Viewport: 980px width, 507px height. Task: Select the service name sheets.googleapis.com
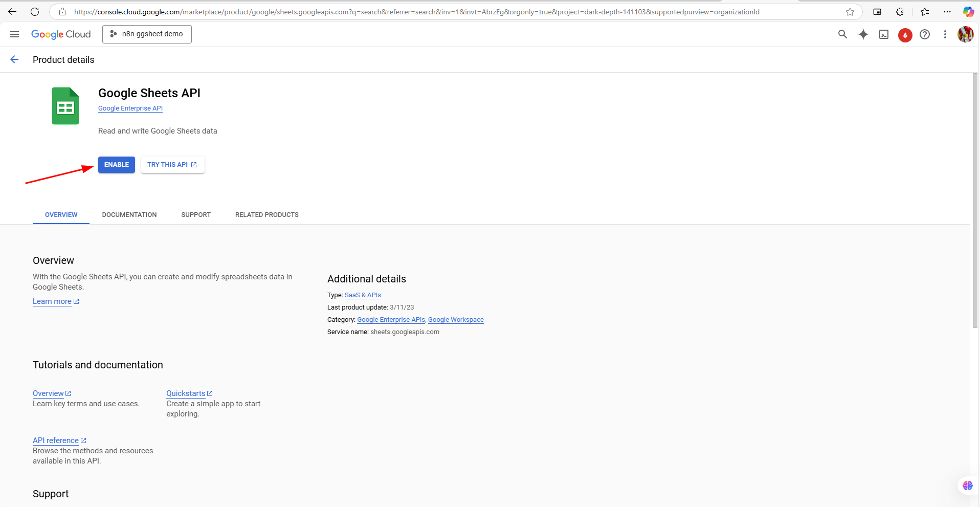(x=405, y=332)
